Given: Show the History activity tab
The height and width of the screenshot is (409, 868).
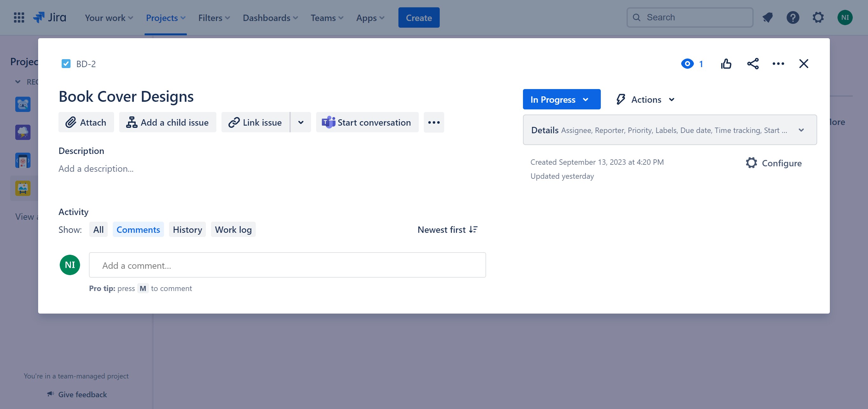Looking at the screenshot, I should (x=187, y=230).
